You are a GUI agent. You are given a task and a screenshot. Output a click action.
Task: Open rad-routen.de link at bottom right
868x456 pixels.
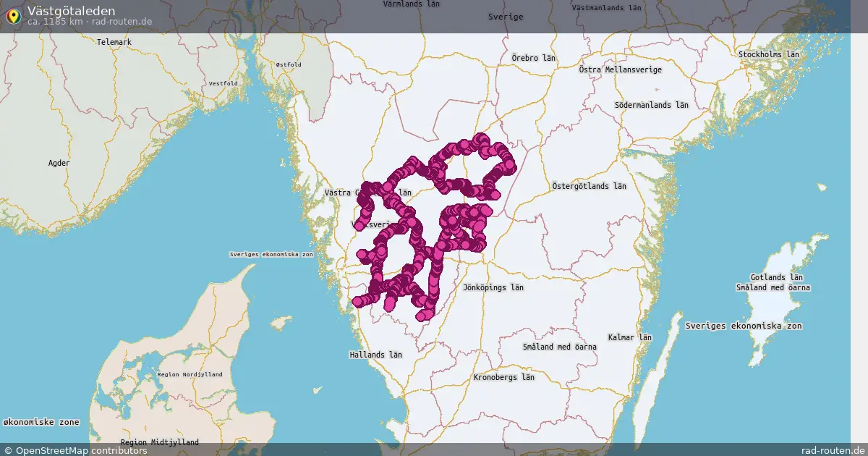tap(833, 450)
